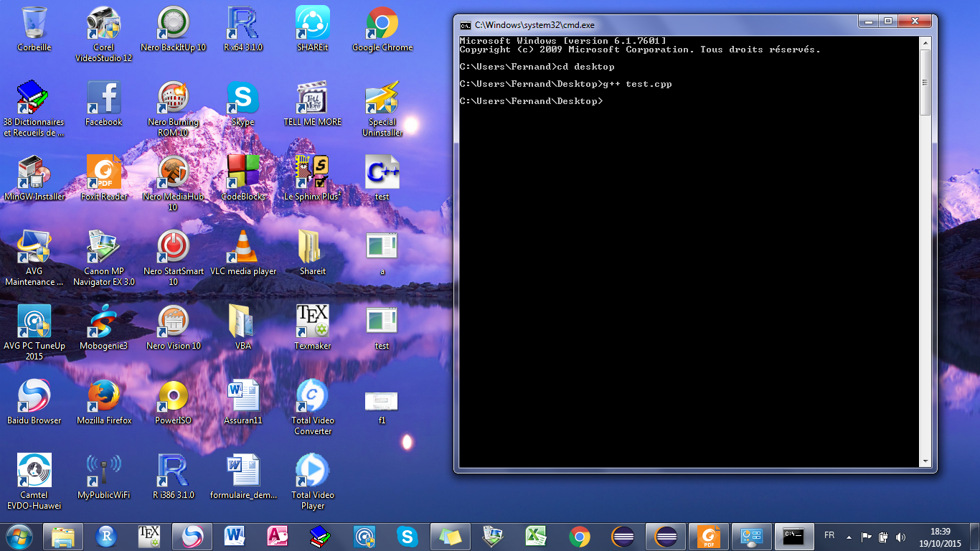The image size is (980, 551).
Task: Select the Texmaker desktop shortcut
Action: tap(313, 327)
